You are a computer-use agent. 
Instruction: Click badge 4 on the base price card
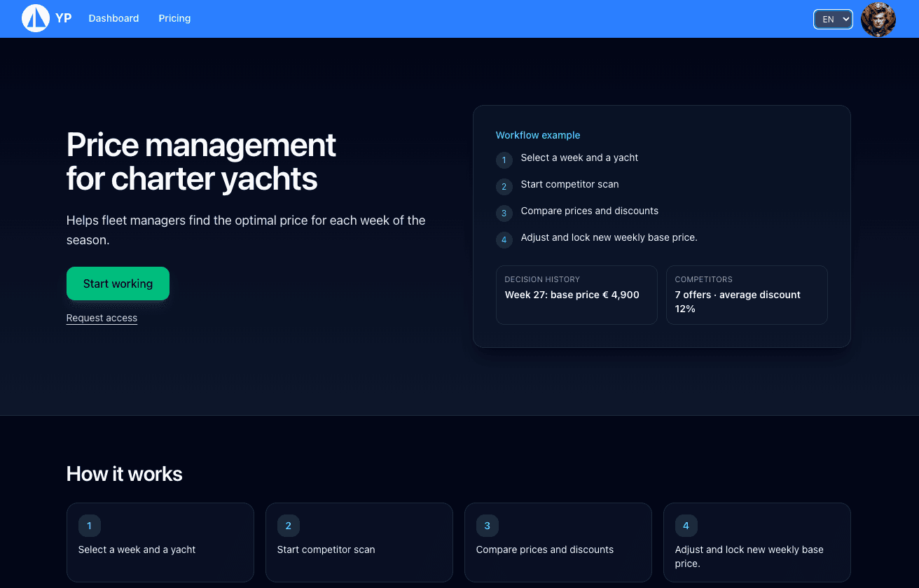(x=686, y=526)
